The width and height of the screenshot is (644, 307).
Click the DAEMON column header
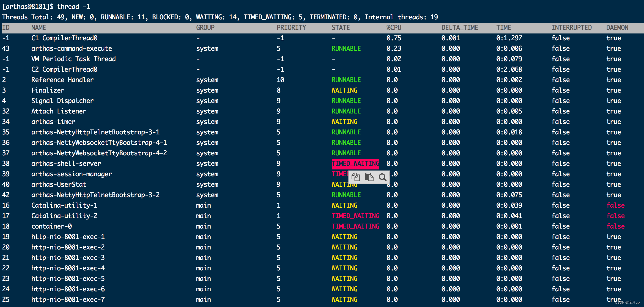tap(617, 27)
